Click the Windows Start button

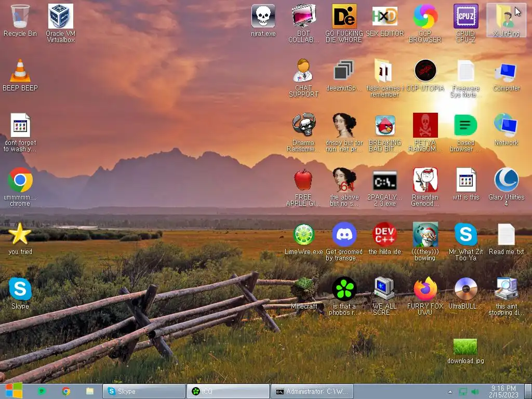[x=14, y=391]
